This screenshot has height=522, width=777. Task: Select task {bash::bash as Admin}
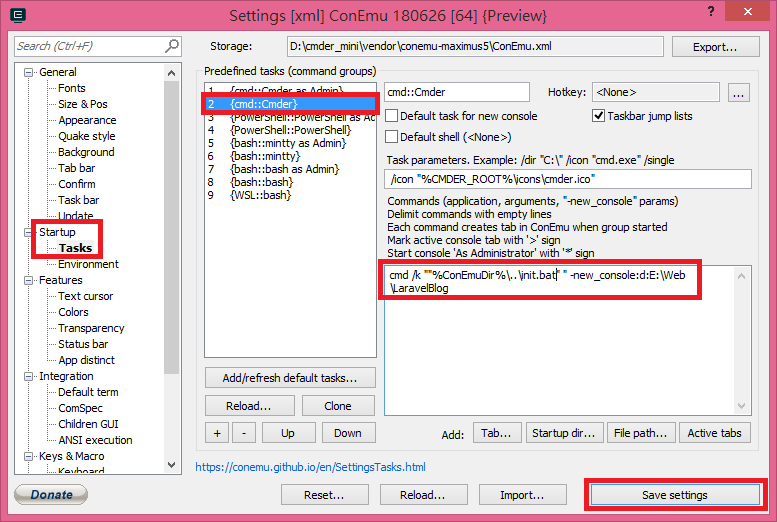[290, 169]
